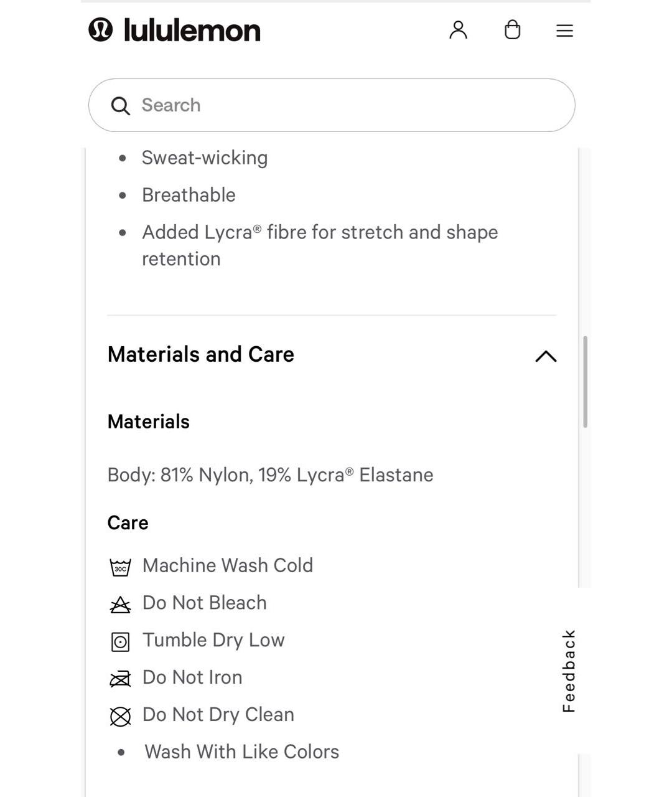The height and width of the screenshot is (797, 672).
Task: Click the Machine Wash Cold icon
Action: tap(120, 567)
